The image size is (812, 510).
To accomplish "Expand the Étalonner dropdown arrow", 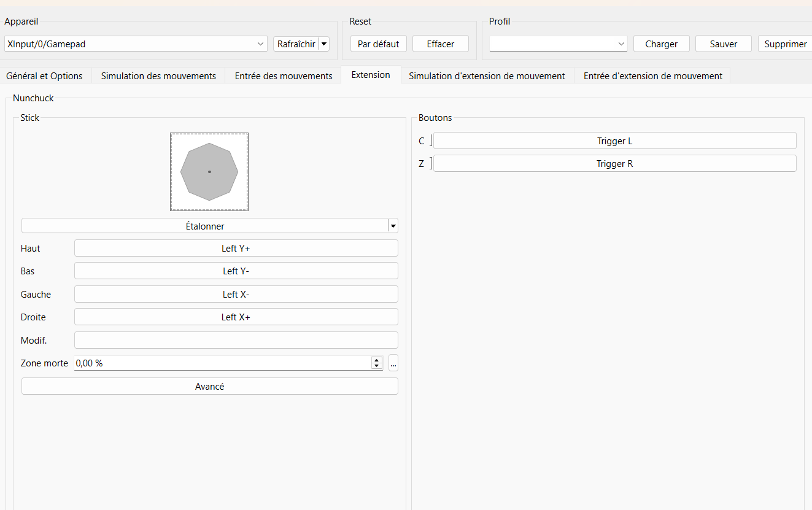I will 393,226.
